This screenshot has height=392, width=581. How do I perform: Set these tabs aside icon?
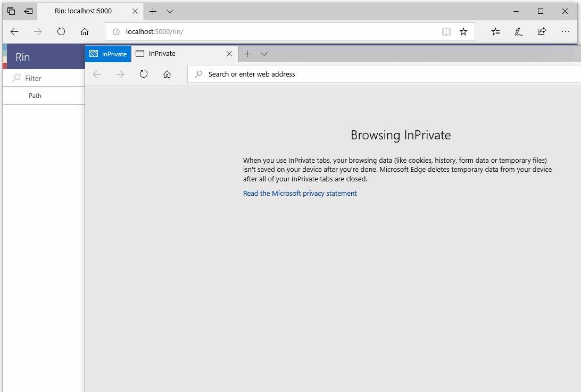click(x=28, y=11)
